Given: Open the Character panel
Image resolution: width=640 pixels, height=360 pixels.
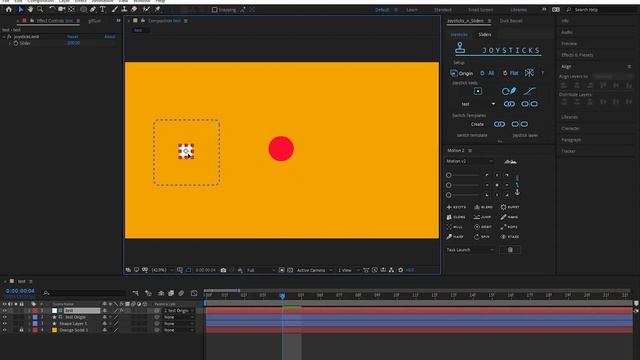Looking at the screenshot, I should 570,128.
